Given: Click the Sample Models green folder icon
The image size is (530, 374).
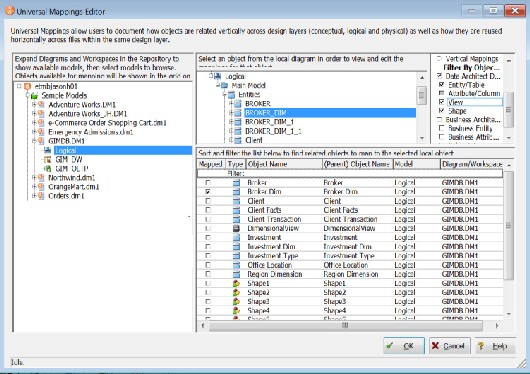Looking at the screenshot, I should (34, 96).
